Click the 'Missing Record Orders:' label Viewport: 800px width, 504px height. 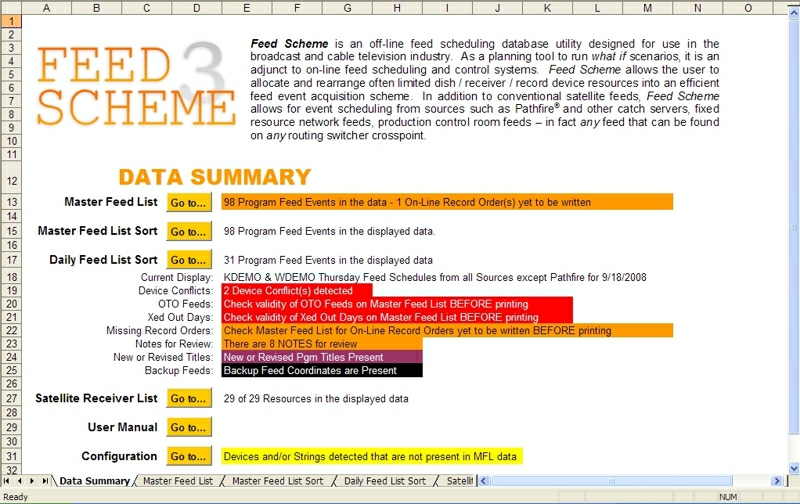160,331
